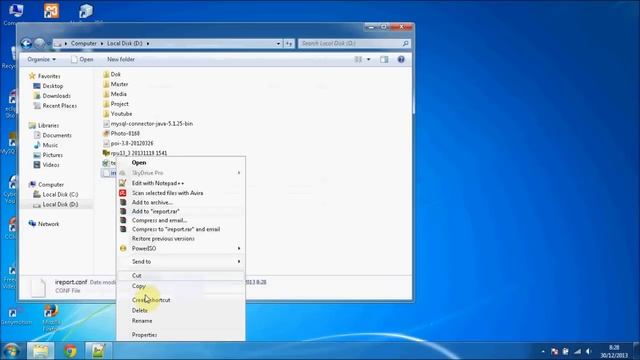Image resolution: width=640 pixels, height=360 pixels.
Task: Open Windows Explorer from taskbar
Action: coord(40,351)
